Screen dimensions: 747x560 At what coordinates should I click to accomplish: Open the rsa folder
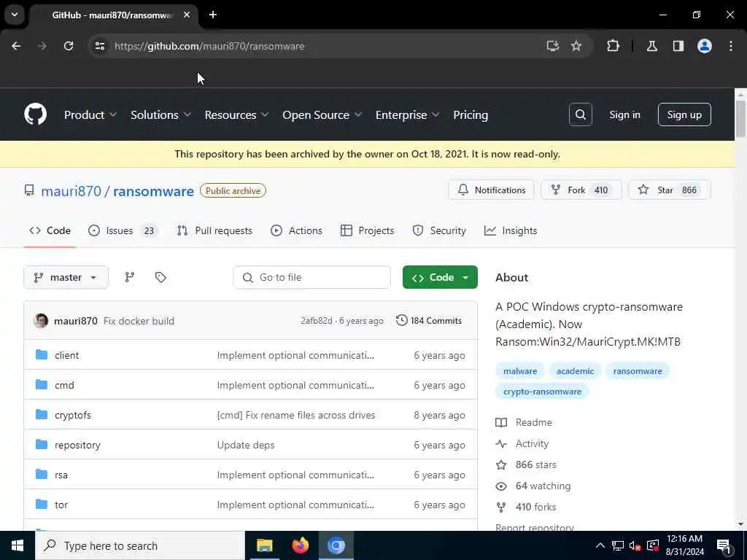point(61,475)
